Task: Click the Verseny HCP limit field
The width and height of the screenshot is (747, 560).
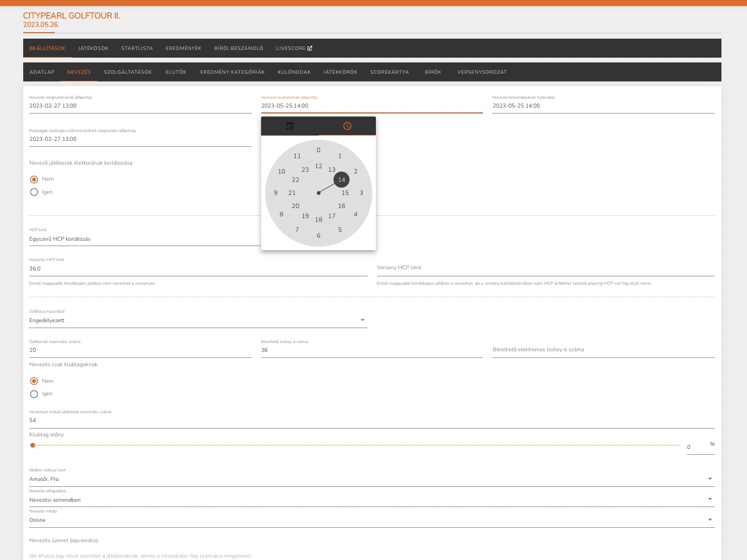Action: click(x=546, y=268)
